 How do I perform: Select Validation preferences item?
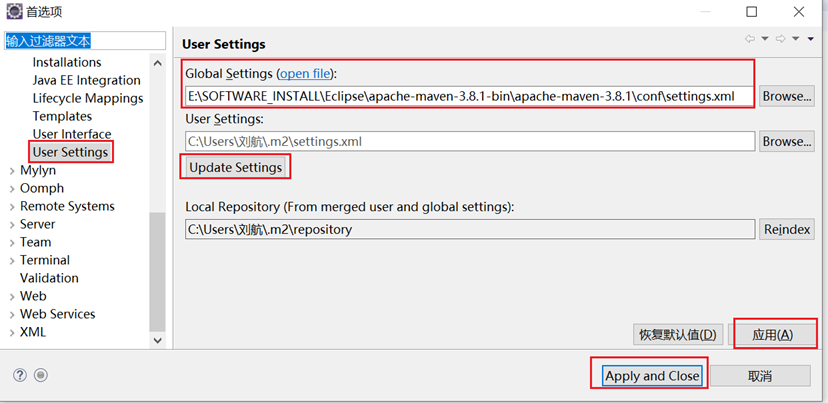pos(49,278)
